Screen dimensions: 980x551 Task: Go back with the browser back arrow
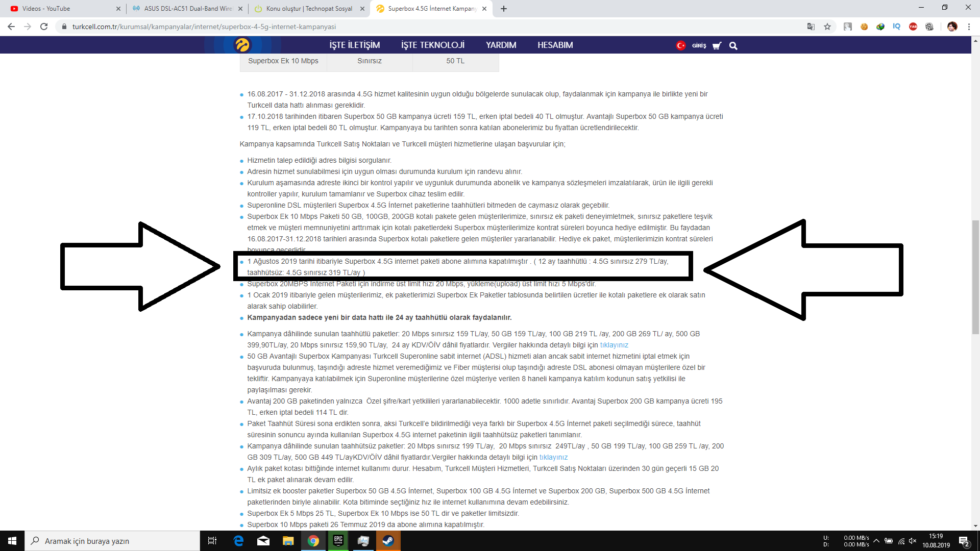pos(11,27)
